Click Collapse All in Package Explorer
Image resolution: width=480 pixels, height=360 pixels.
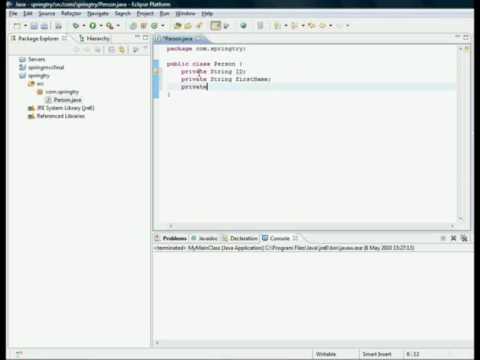click(111, 50)
